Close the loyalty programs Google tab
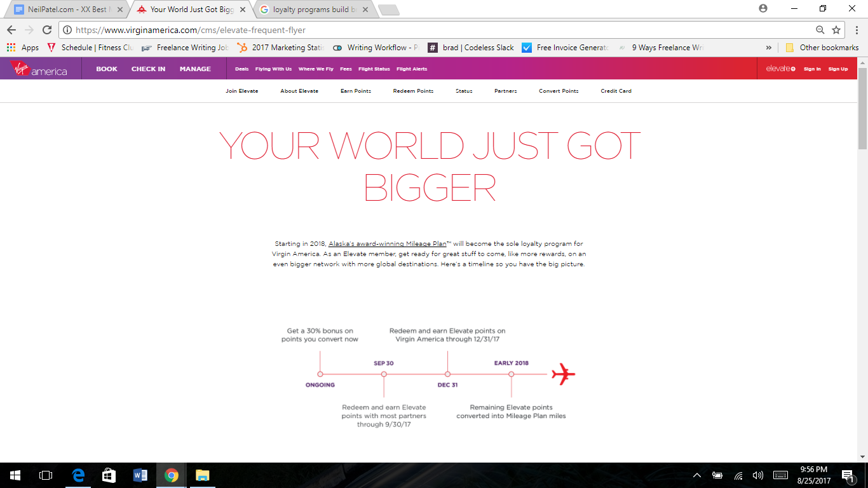 [x=365, y=10]
